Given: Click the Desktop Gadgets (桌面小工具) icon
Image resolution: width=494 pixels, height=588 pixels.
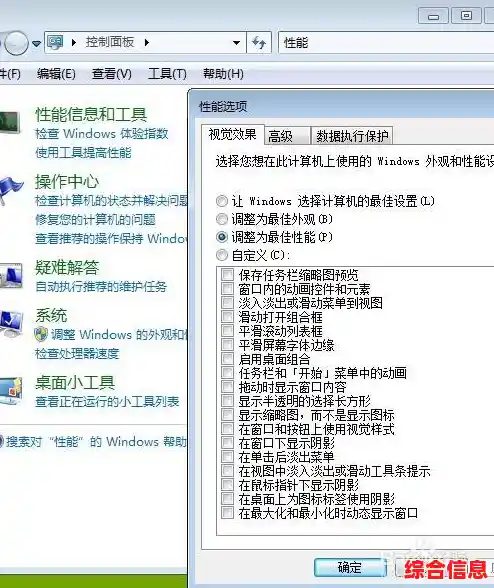Looking at the screenshot, I should coord(11,391).
